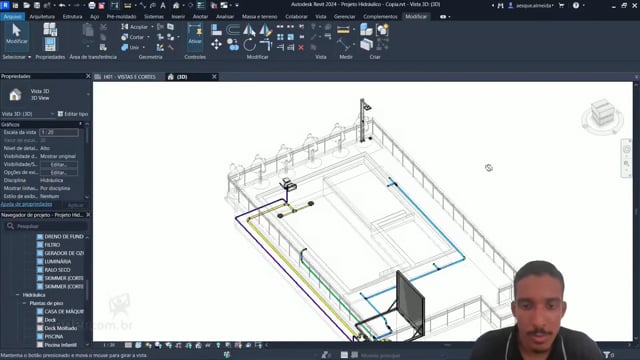
Task: Collapse the Plantas de piso node
Action: click(x=24, y=303)
